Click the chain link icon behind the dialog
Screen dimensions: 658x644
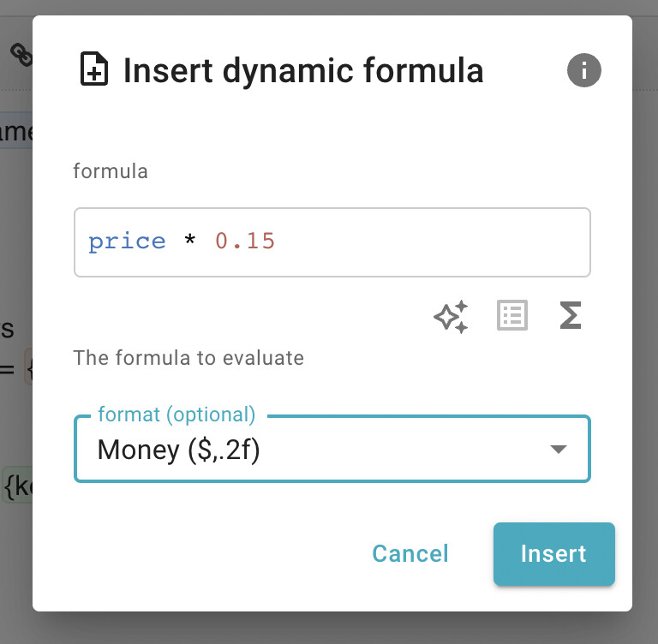coord(21,55)
